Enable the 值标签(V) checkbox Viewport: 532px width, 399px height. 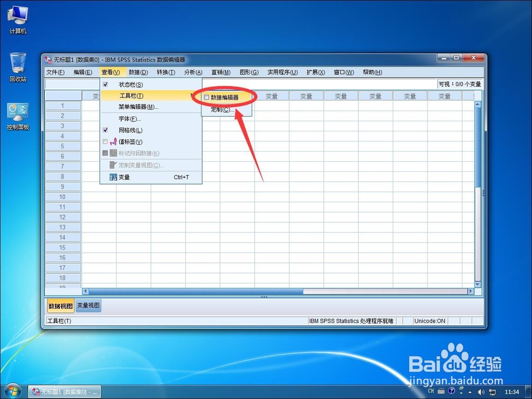(x=105, y=142)
